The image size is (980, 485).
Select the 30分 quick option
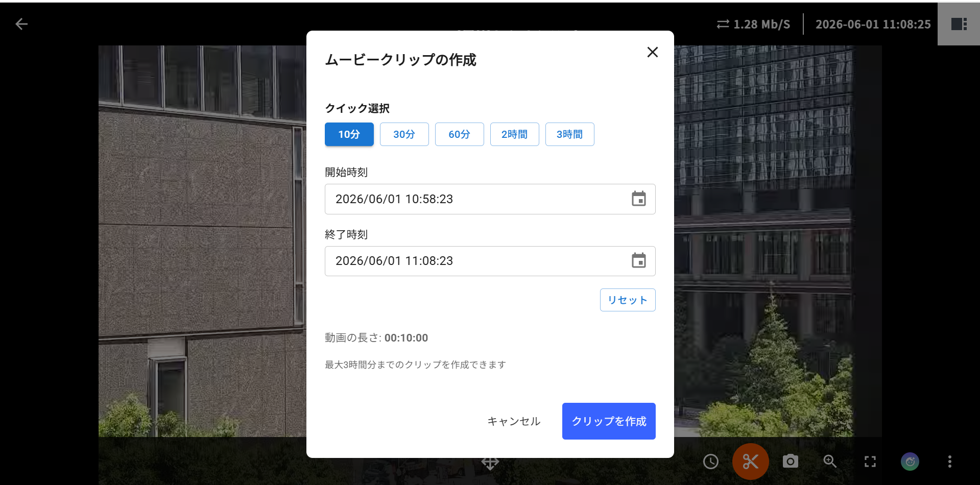(404, 134)
